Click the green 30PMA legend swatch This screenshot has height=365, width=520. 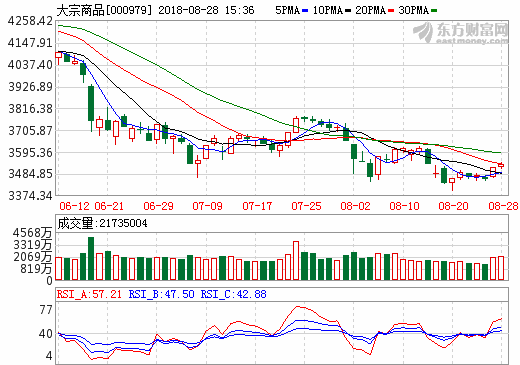(x=434, y=11)
